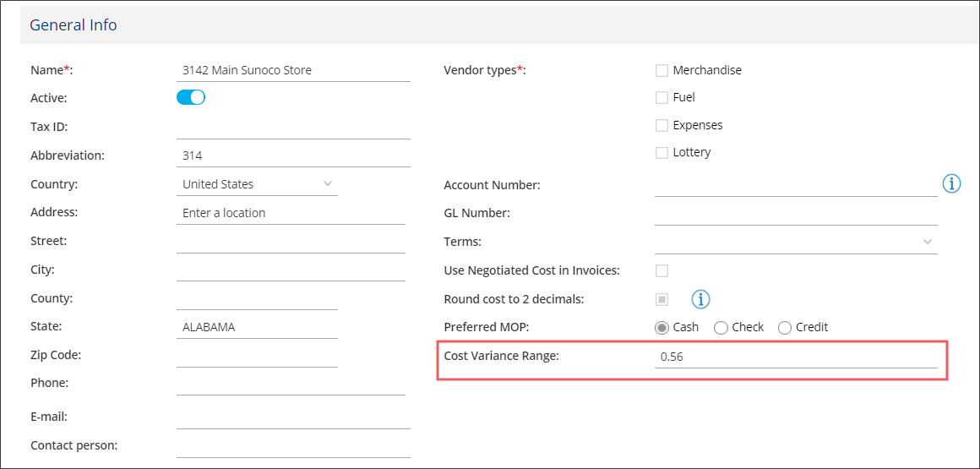Click the E-mail input field
This screenshot has height=469, width=980.
point(294,417)
